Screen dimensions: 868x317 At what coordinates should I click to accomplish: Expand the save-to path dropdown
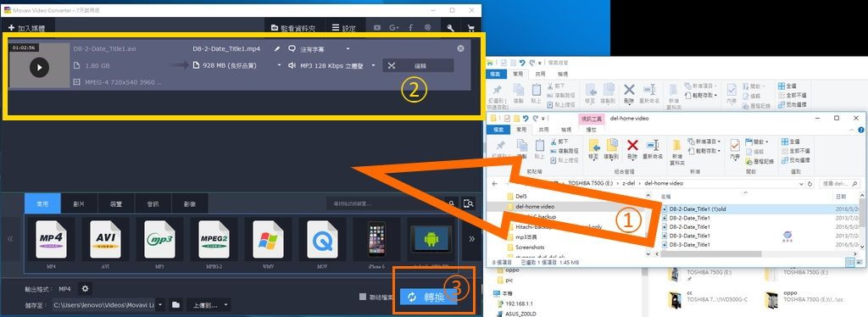pyautogui.click(x=160, y=305)
